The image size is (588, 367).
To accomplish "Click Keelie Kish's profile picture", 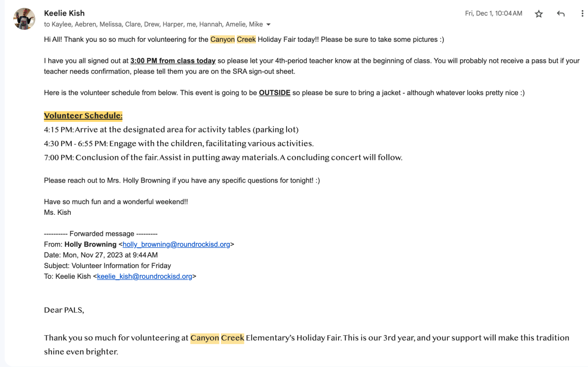I will click(24, 19).
